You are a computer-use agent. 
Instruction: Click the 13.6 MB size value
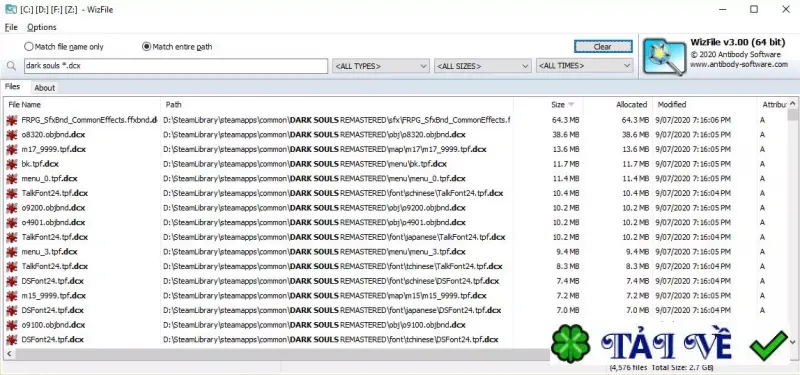point(565,149)
